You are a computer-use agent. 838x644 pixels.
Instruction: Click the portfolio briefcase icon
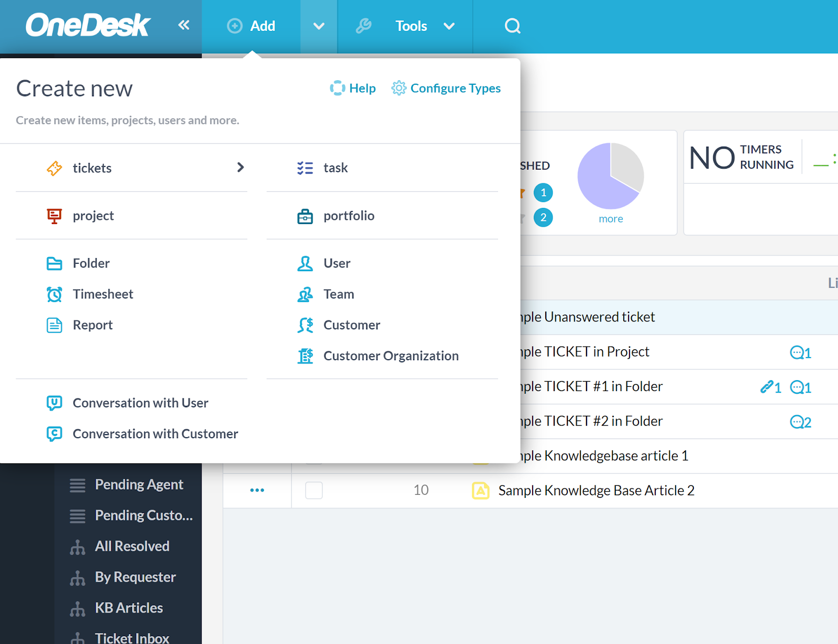tap(305, 216)
